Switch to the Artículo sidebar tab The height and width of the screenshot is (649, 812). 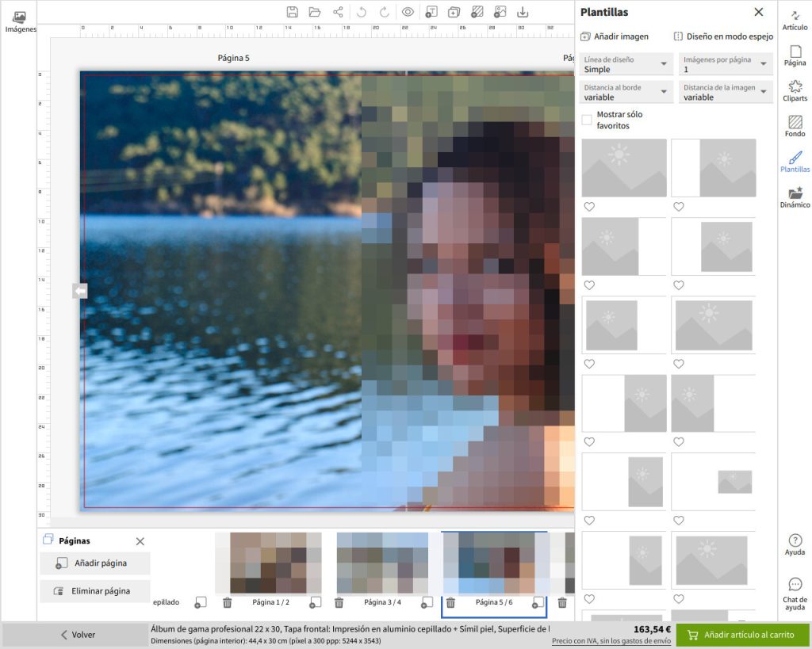[795, 21]
